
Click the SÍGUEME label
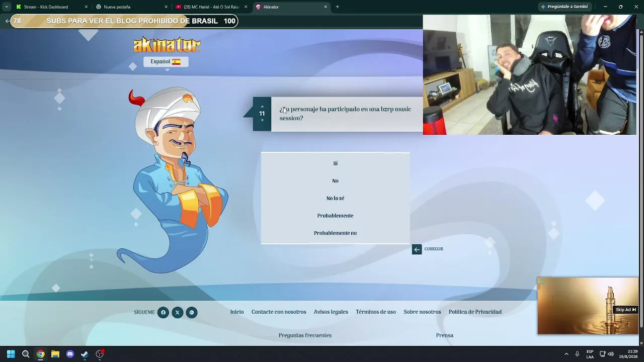pos(144,313)
